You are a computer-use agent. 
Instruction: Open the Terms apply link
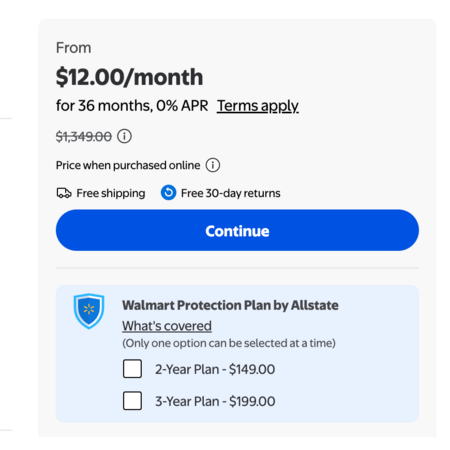258,106
